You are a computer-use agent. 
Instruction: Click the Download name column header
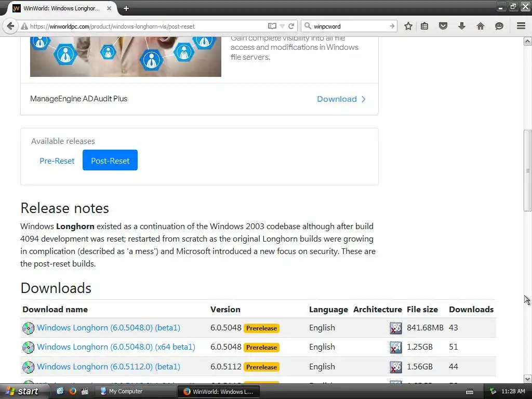coord(55,310)
